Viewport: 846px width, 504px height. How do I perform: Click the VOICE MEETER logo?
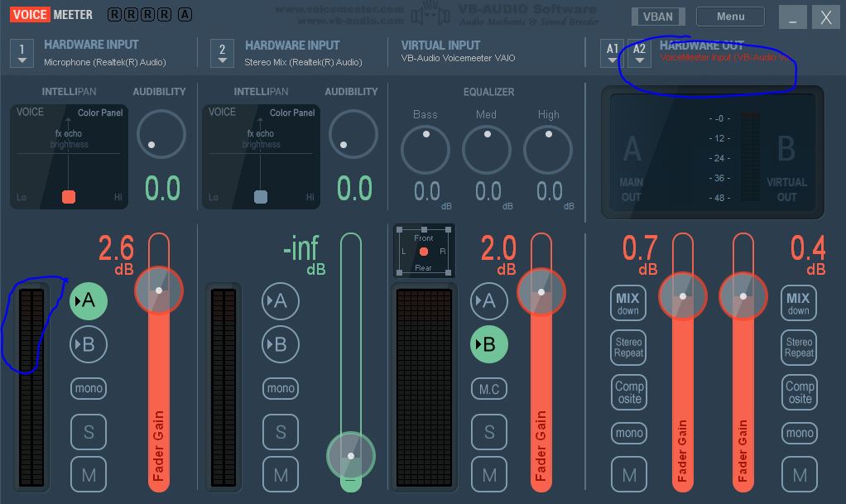point(51,15)
